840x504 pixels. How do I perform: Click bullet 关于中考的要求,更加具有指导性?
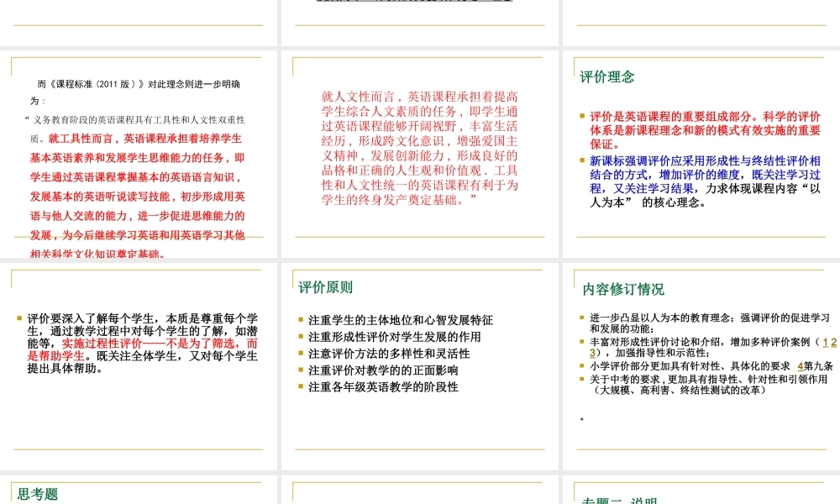click(708, 385)
